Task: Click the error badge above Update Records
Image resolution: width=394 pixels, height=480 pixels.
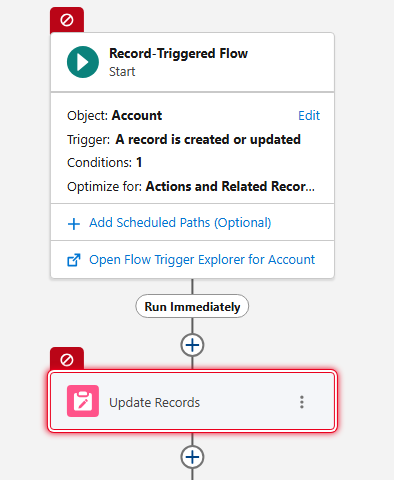Action: [x=67, y=360]
